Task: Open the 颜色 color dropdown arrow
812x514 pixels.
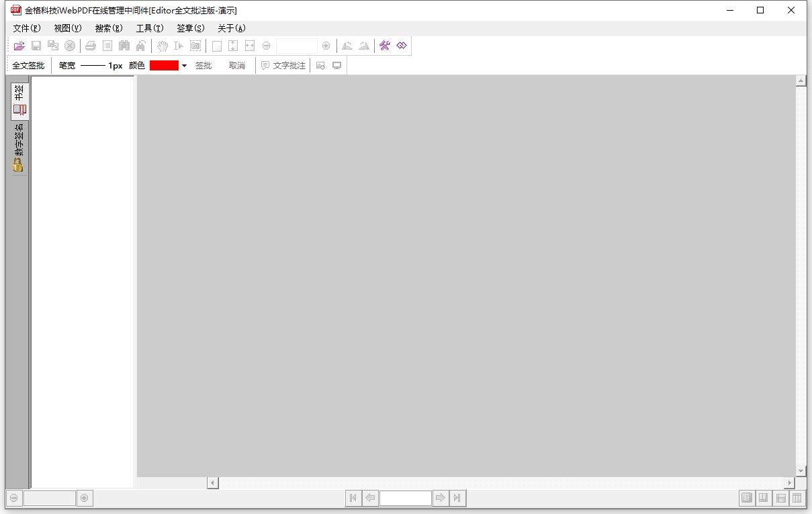Action: (x=184, y=65)
